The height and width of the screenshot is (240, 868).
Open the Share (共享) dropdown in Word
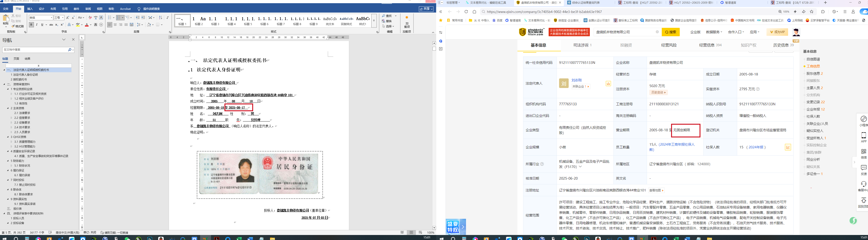[x=426, y=9]
